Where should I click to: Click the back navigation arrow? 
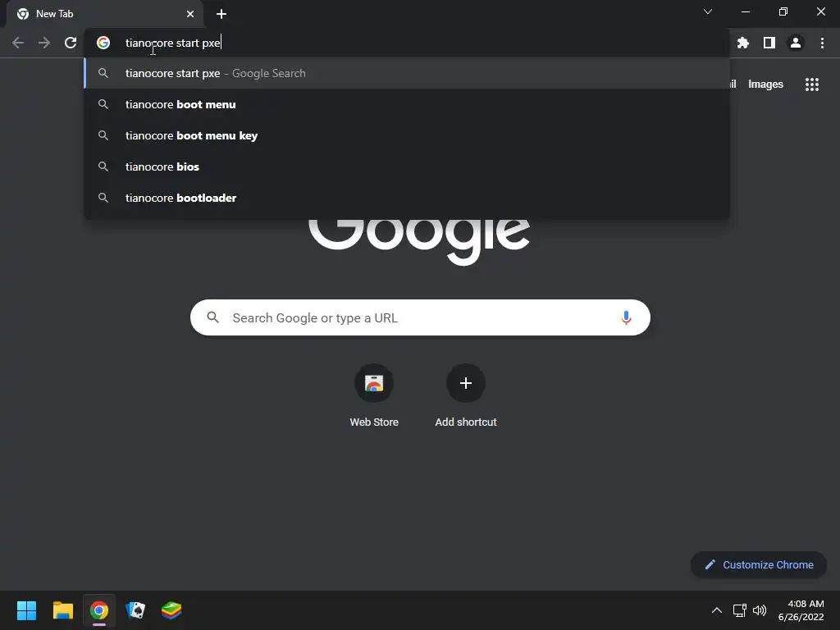(x=18, y=43)
